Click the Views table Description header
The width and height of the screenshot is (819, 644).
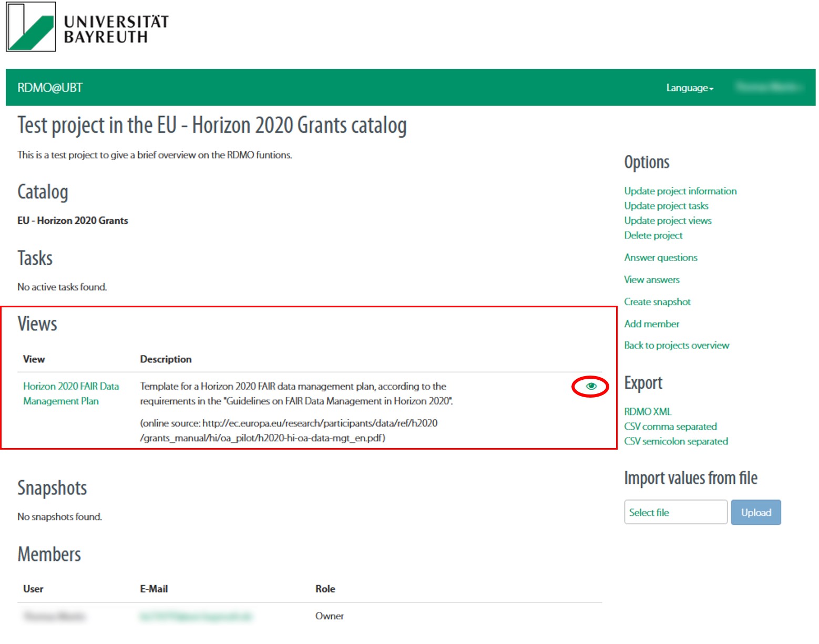166,359
